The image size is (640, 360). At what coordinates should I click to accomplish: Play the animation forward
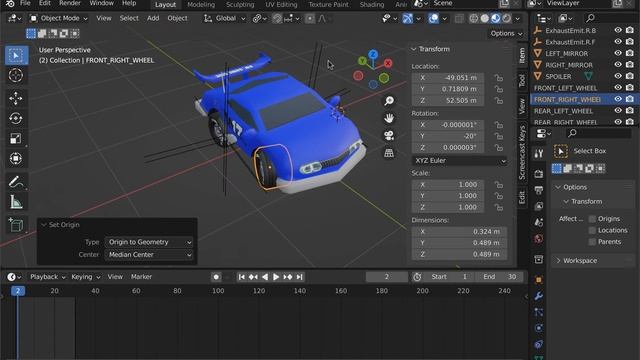coord(276,277)
